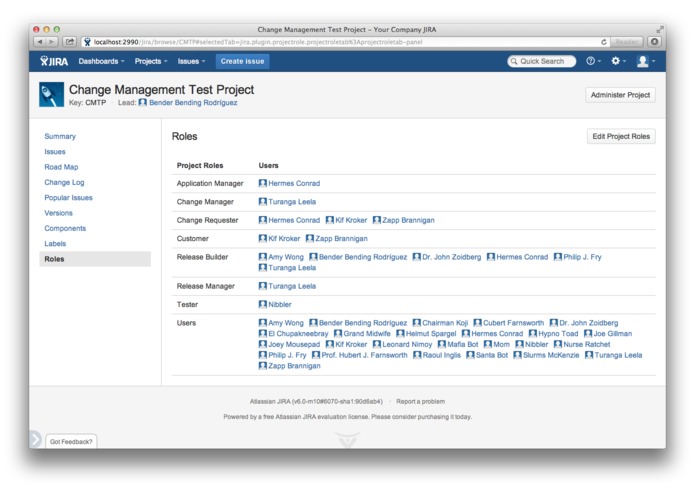Open the administration gear menu
Screen dimensions: 695x494
[x=618, y=61]
